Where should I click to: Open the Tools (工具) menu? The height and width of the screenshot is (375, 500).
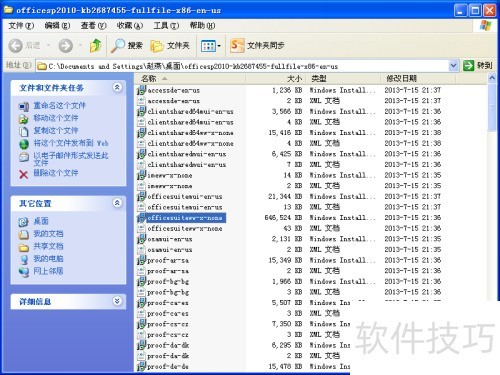tap(166, 25)
